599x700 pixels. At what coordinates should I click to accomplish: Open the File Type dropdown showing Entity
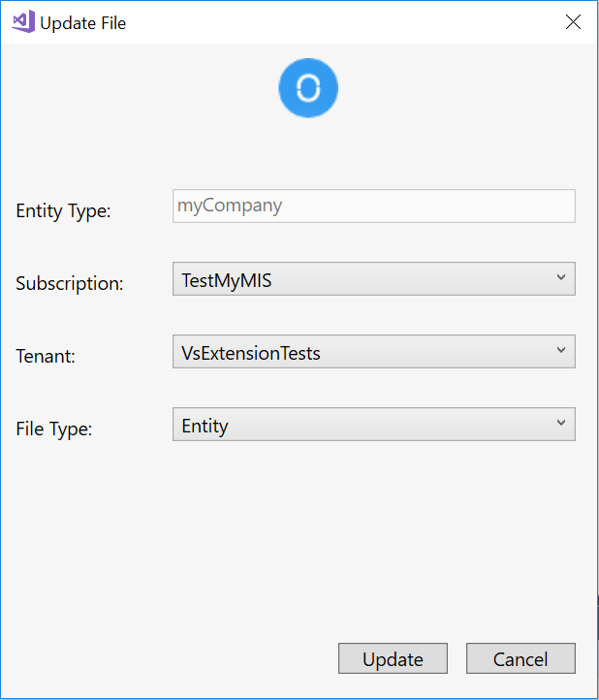click(374, 424)
